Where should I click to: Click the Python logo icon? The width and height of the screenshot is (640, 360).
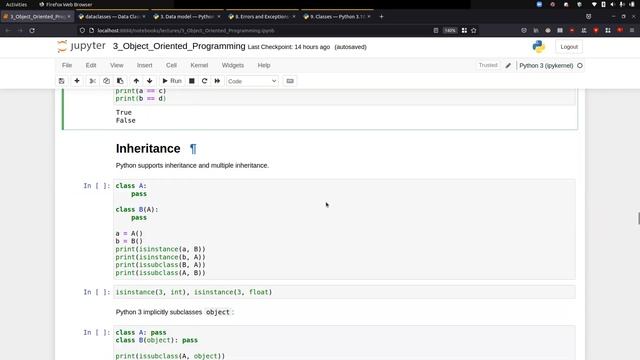pos(539,47)
